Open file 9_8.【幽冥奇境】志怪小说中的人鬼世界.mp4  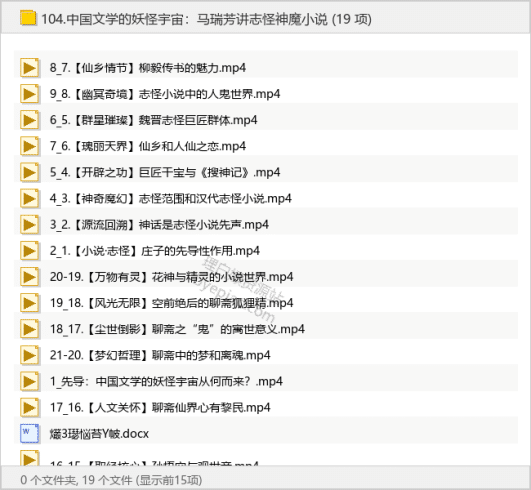coord(165,94)
